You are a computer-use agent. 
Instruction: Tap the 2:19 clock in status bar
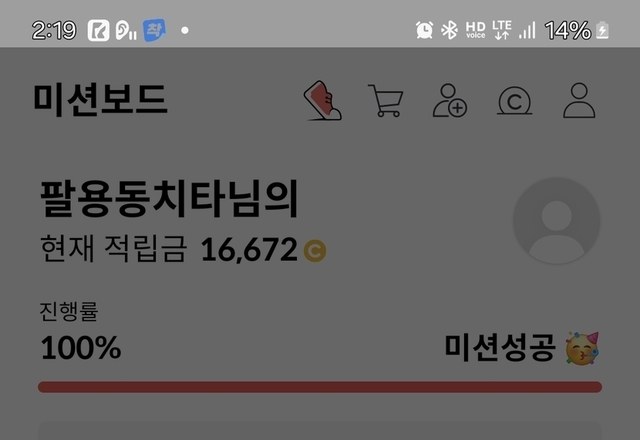(54, 31)
